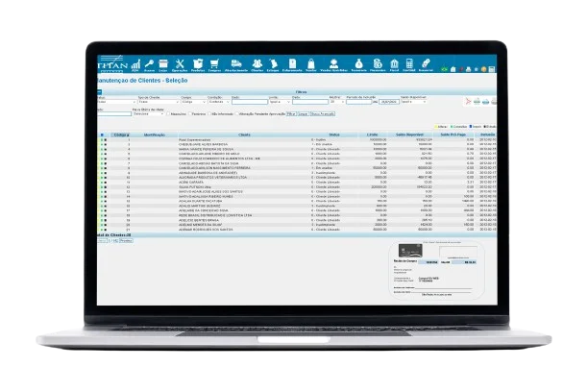This screenshot has height=392, width=588.
Task: Open the Estoque module icon
Action: [273, 64]
